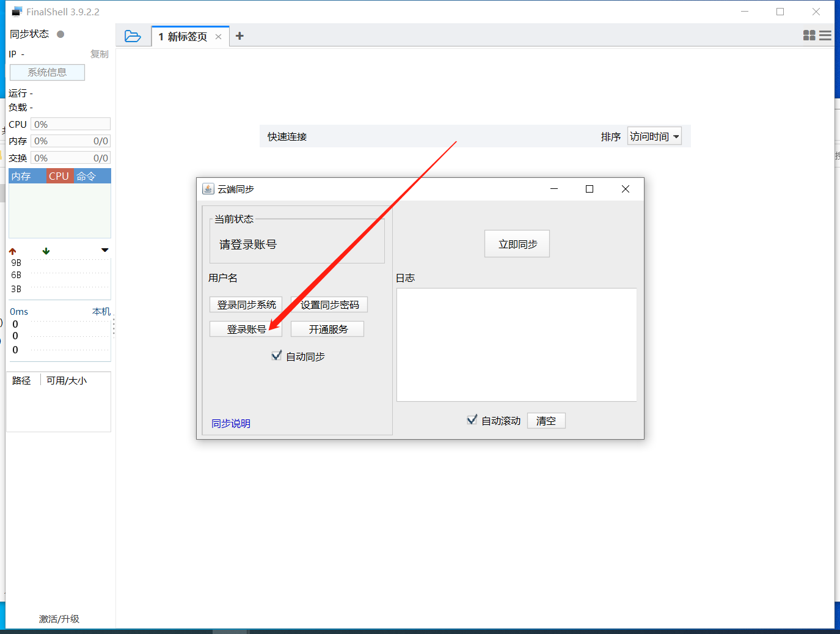Click the CPU usage progress bar
840x634 pixels.
[x=70, y=123]
